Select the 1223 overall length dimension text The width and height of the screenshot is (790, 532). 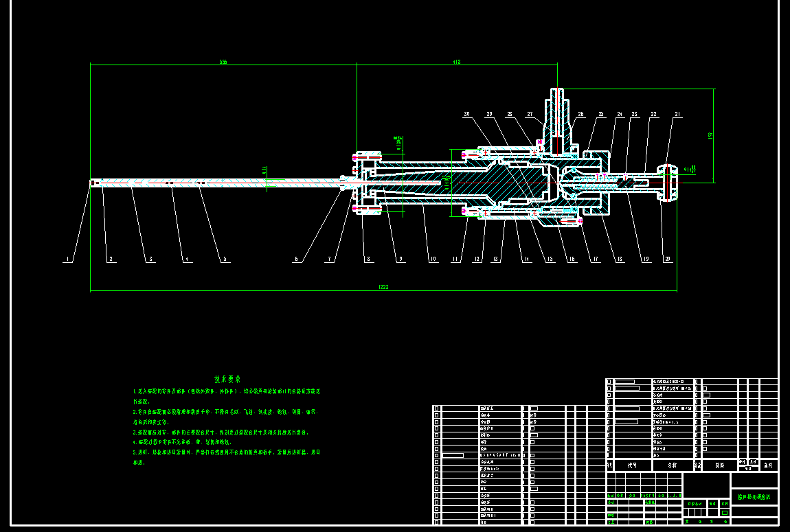(x=383, y=287)
